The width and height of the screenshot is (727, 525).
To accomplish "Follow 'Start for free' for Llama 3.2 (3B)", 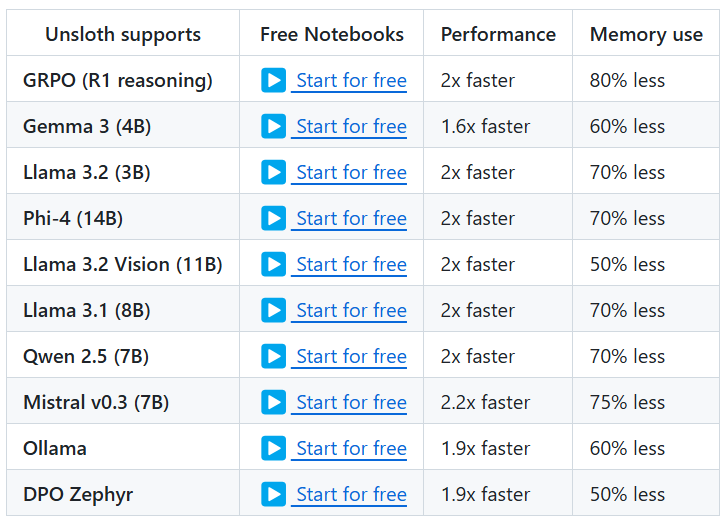I will [x=351, y=173].
